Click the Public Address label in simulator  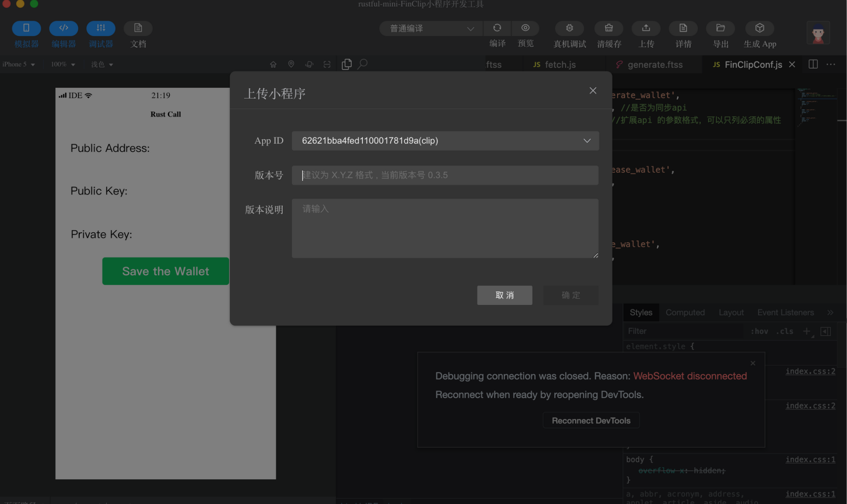pos(110,148)
